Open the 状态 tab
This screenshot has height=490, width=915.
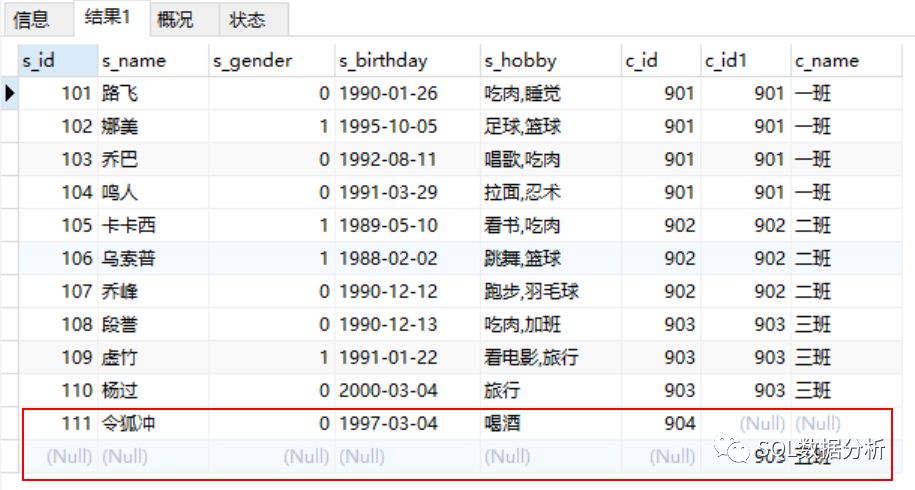pyautogui.click(x=254, y=20)
